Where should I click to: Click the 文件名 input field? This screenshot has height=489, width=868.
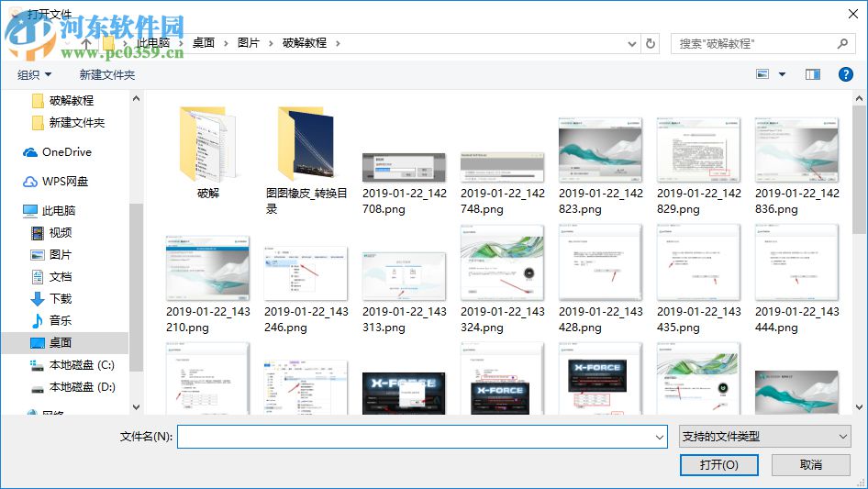(417, 437)
